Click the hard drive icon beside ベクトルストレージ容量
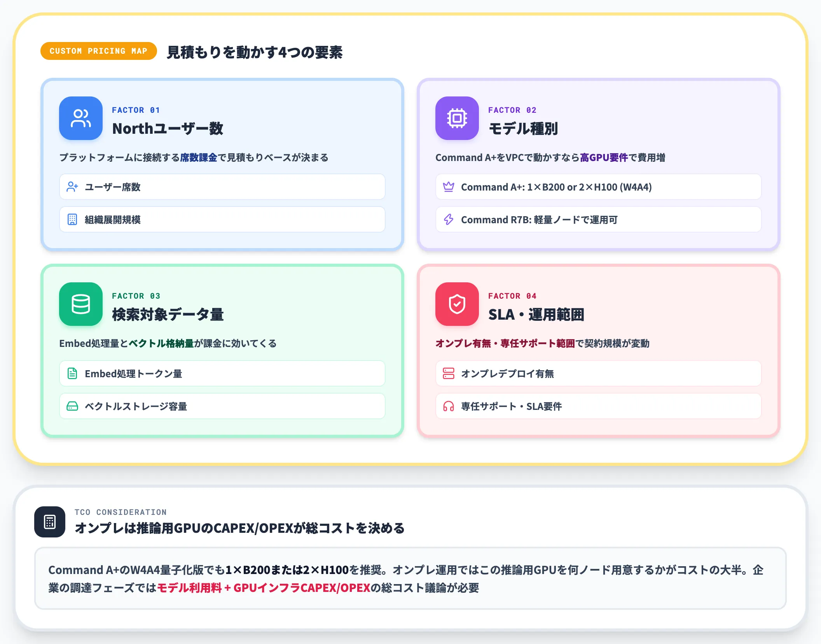The image size is (821, 644). click(x=72, y=406)
